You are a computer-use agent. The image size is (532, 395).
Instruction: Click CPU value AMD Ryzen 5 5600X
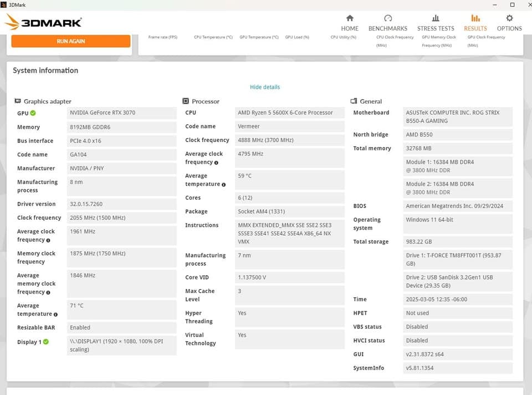(x=289, y=113)
